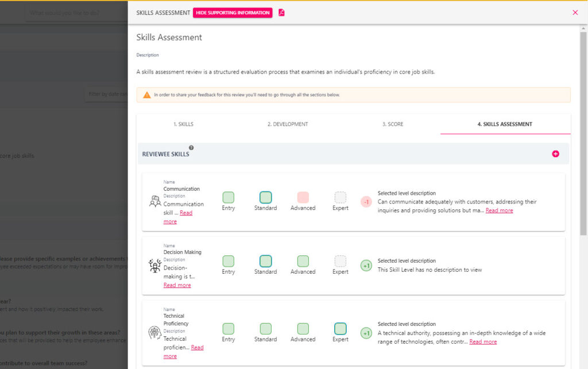Click the Communication skill icon

pos(155,201)
